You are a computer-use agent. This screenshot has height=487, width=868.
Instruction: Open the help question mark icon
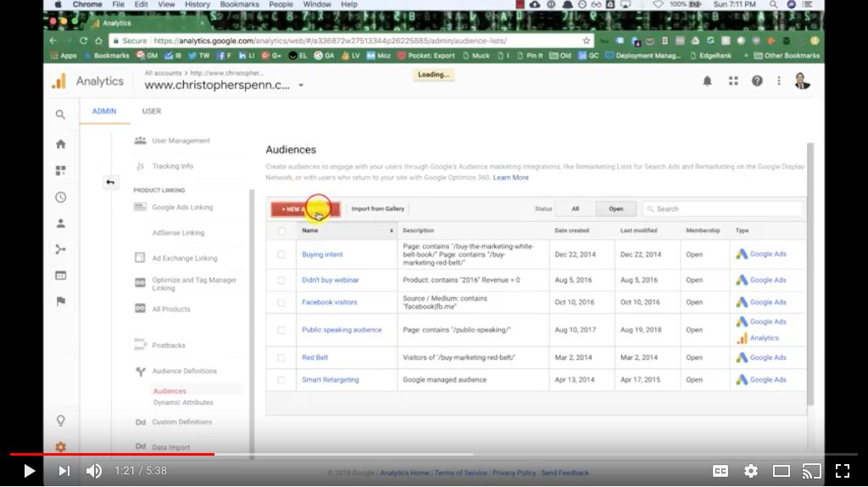[757, 81]
